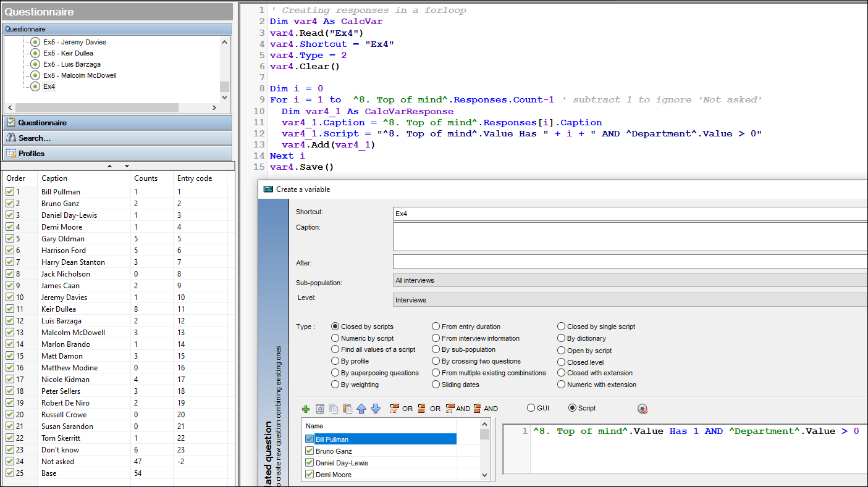The image size is (868, 487).
Task: Click the Ex4 variable icon in tree
Action: [35, 86]
